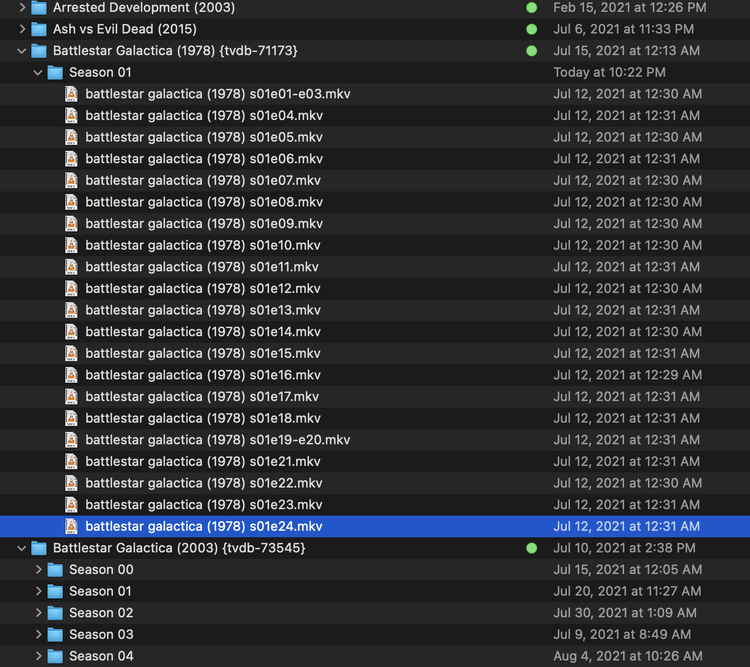Click the Season 00 folder icon
The image size is (750, 667).
[x=55, y=569]
